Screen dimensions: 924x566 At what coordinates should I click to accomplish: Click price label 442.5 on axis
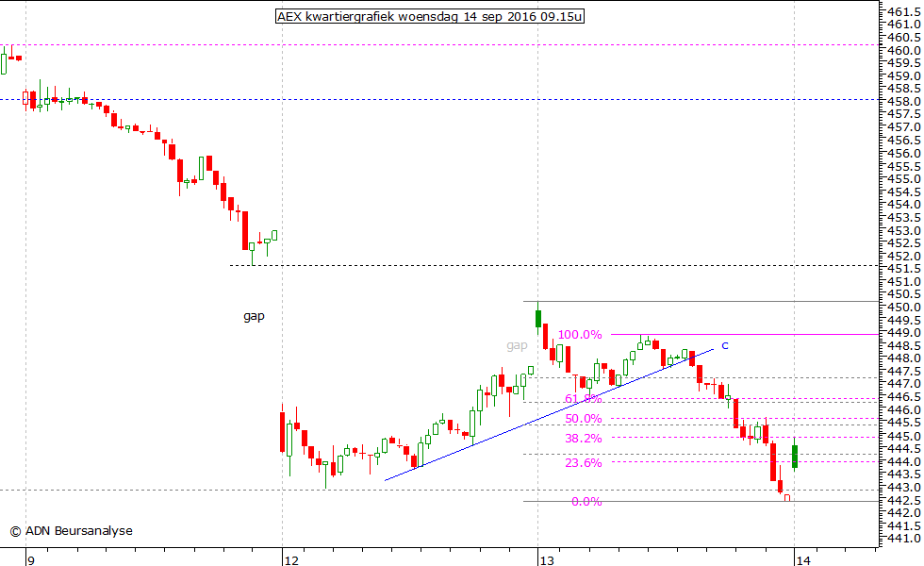(904, 501)
